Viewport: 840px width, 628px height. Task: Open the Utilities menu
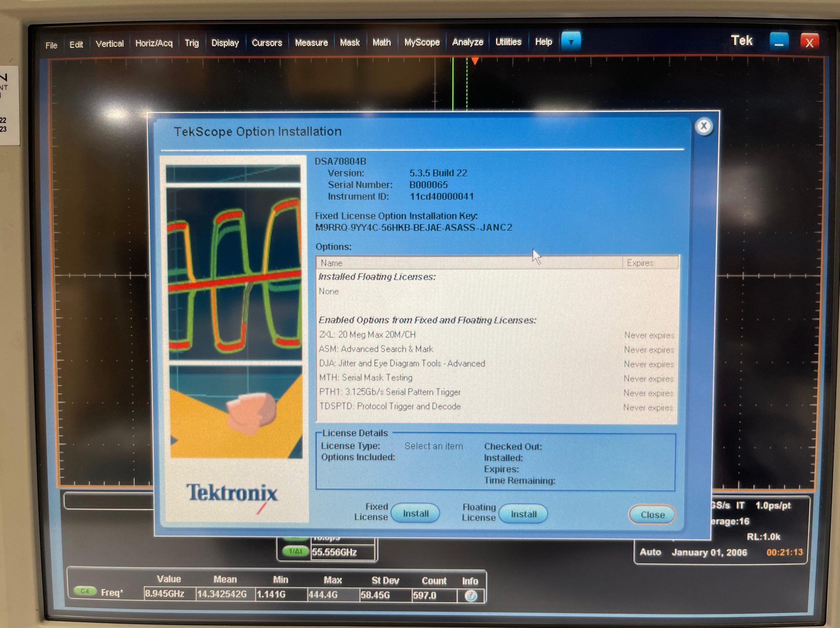508,42
